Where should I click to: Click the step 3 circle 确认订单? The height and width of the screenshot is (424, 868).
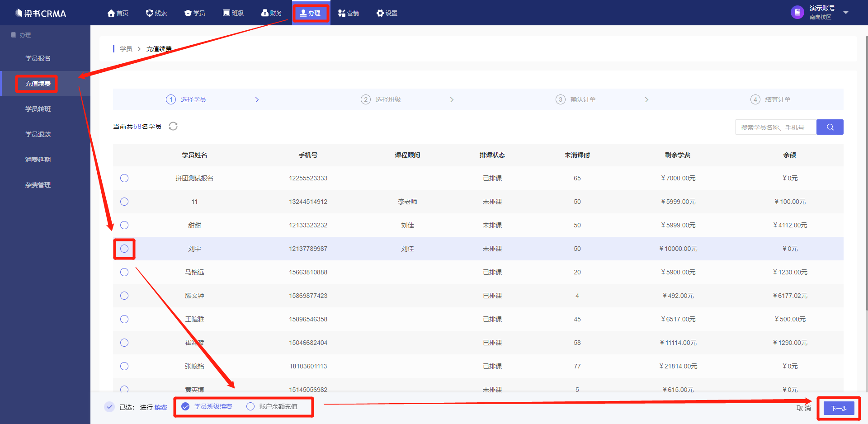click(561, 99)
